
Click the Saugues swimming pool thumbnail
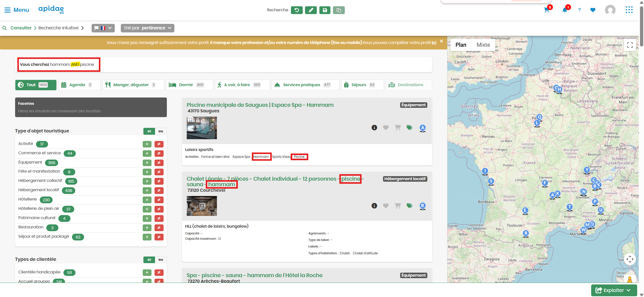(202, 128)
